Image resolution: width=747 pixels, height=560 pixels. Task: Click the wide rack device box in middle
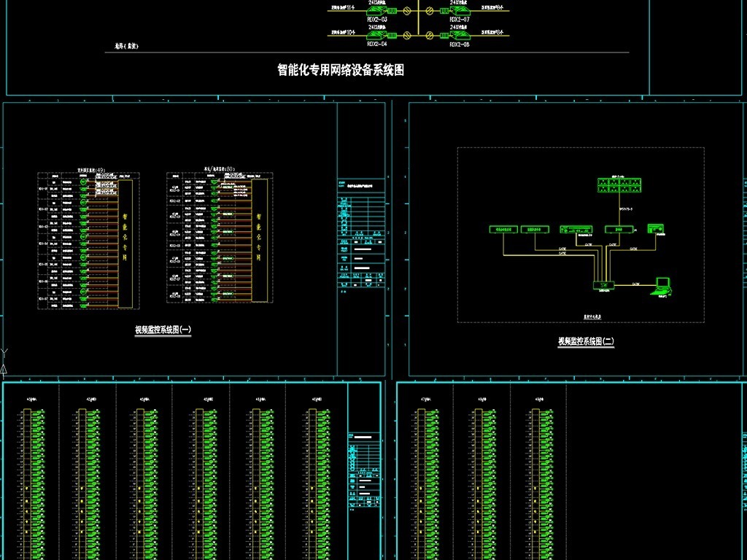[576, 229]
